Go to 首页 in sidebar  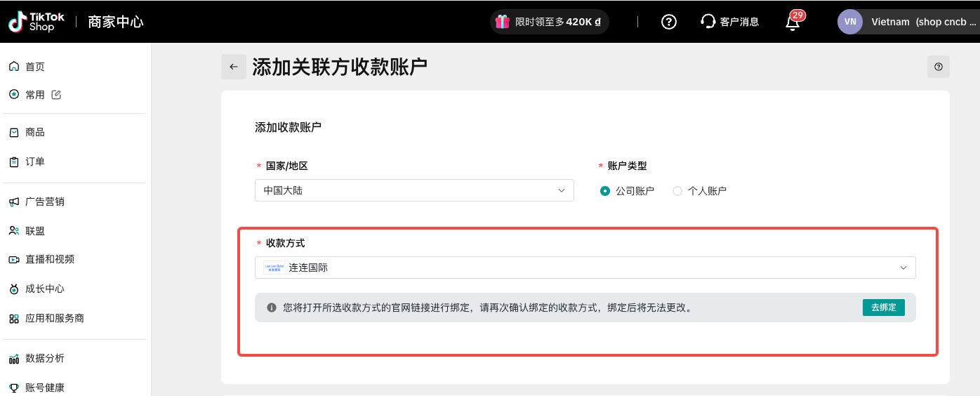tap(35, 67)
